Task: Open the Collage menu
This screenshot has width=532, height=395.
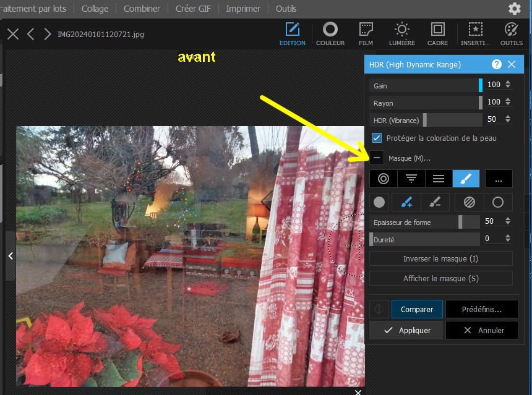Action: tap(95, 9)
